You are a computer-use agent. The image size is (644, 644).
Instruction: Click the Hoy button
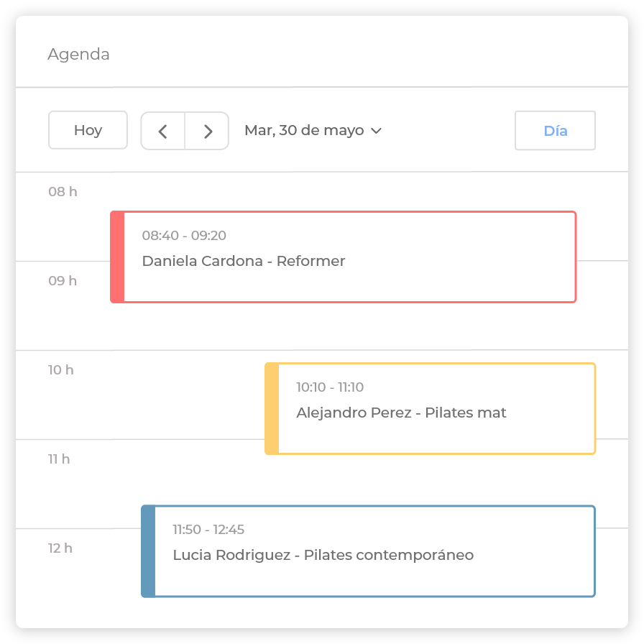click(x=88, y=130)
